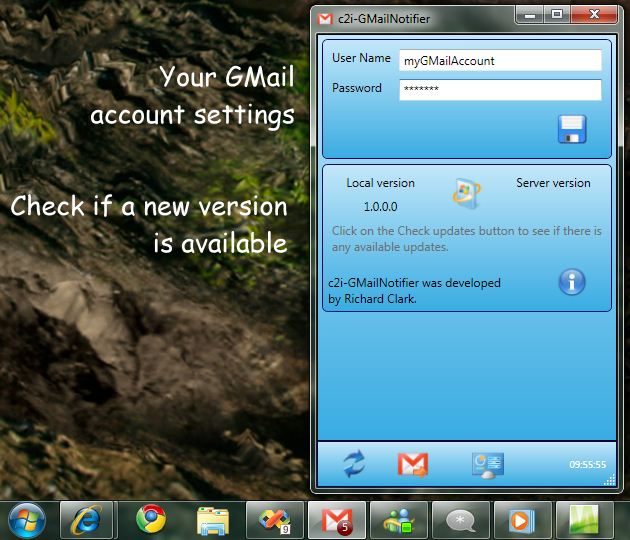Click the floppy disk save icon
This screenshot has height=540, width=630.
tap(572, 129)
